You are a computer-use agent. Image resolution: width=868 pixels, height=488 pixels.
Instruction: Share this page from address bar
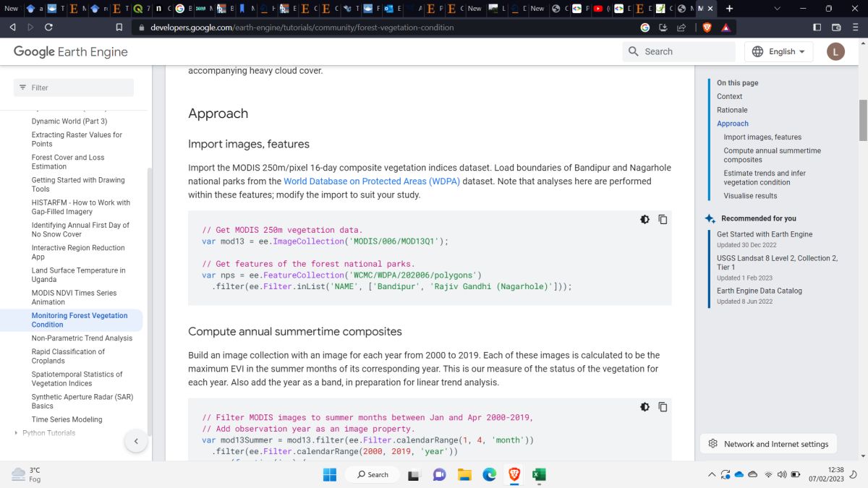[x=681, y=27]
